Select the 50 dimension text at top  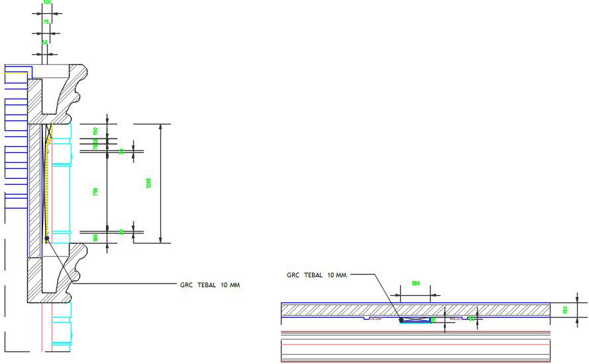click(x=44, y=42)
